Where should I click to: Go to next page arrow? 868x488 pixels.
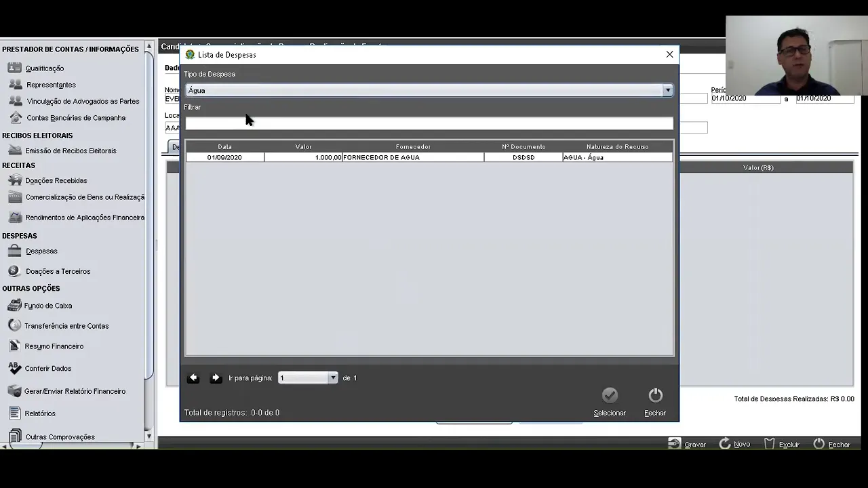[x=216, y=378]
